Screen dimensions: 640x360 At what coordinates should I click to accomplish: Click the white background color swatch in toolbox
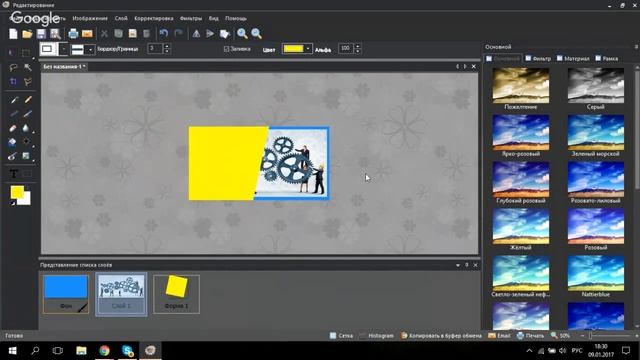(x=26, y=199)
